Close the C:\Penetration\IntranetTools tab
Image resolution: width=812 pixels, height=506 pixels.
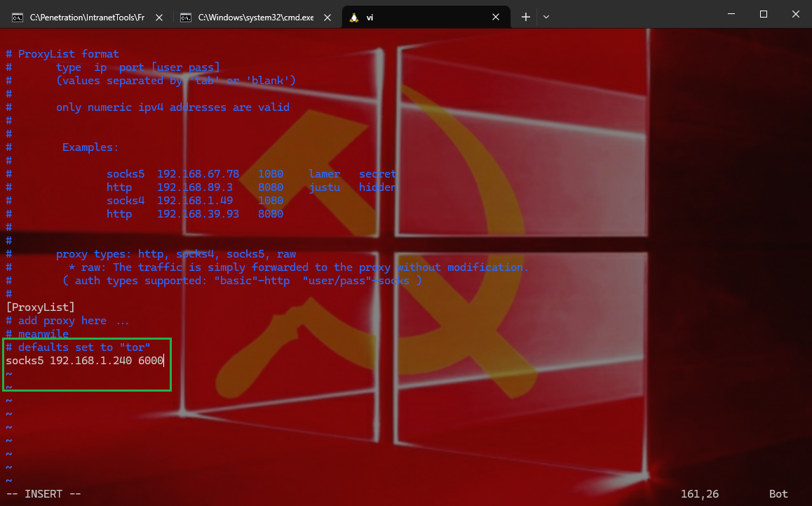(x=159, y=17)
